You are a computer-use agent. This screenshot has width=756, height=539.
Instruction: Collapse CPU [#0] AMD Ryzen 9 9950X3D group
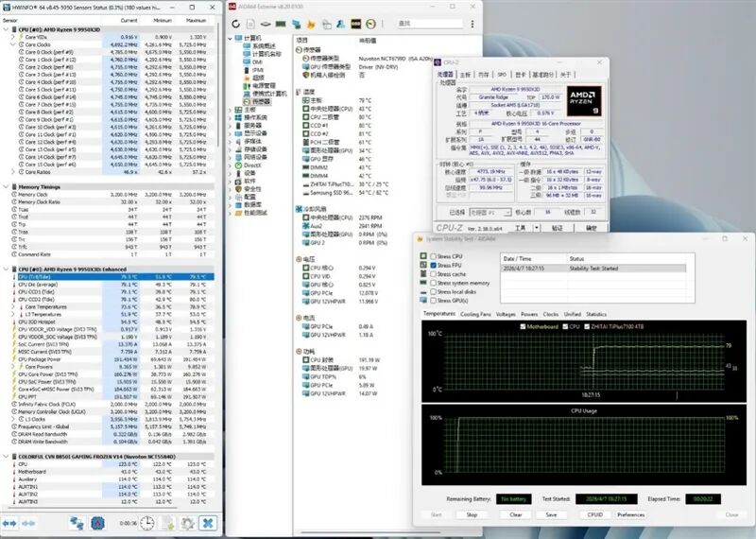(x=6, y=29)
